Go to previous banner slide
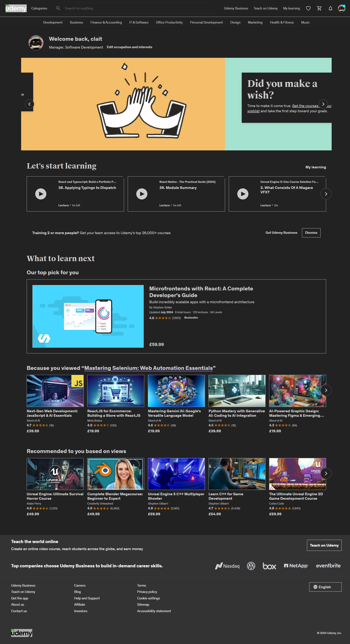 tap(29, 104)
